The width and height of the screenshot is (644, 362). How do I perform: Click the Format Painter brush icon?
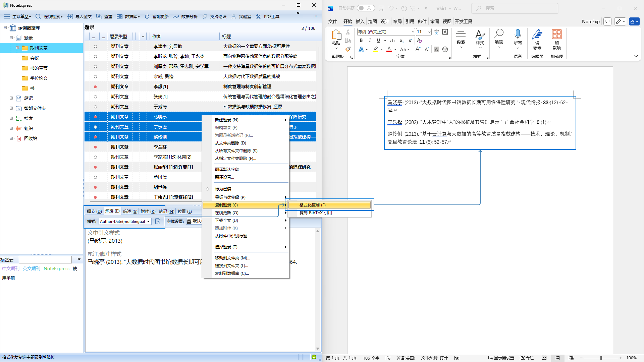click(x=348, y=49)
